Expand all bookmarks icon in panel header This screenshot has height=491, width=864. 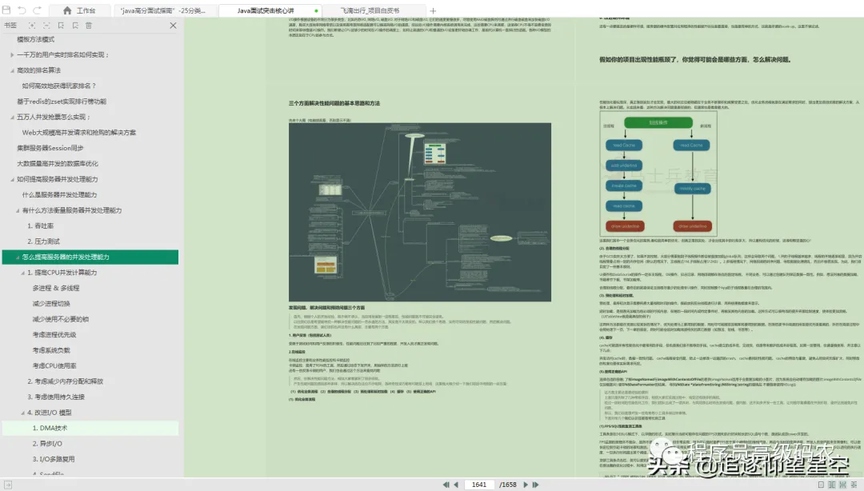pyautogui.click(x=32, y=25)
